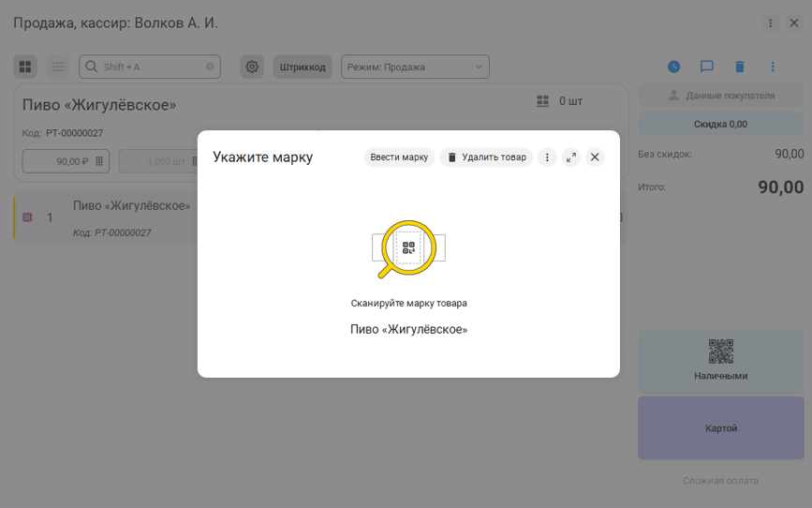The height and width of the screenshot is (508, 812).
Task: Expand the dialog to full screen
Action: (571, 157)
